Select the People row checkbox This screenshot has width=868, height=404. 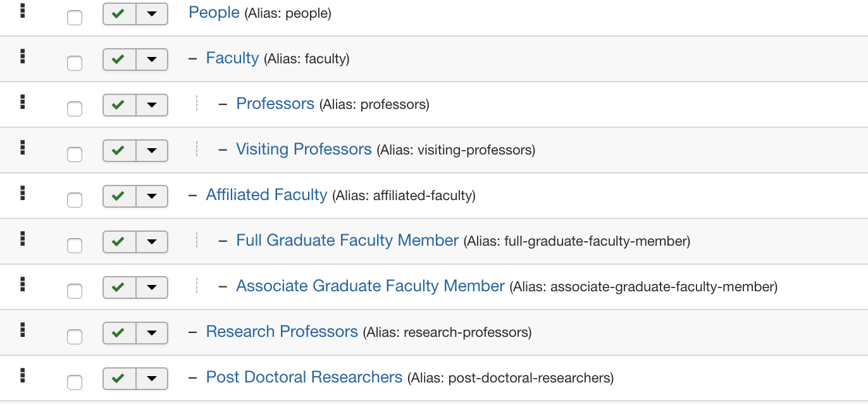75,18
